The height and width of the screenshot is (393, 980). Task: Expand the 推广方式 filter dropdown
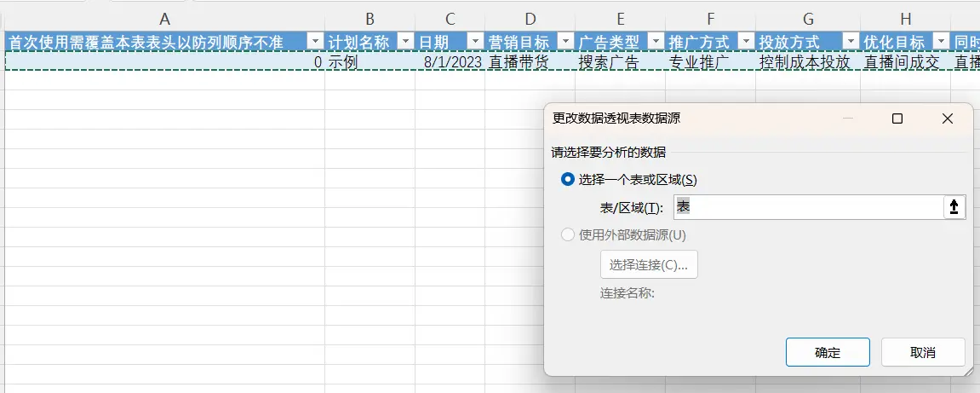point(746,42)
